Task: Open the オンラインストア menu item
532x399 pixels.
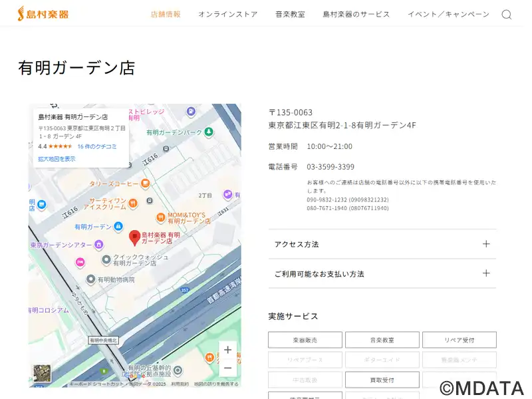Action: 227,14
